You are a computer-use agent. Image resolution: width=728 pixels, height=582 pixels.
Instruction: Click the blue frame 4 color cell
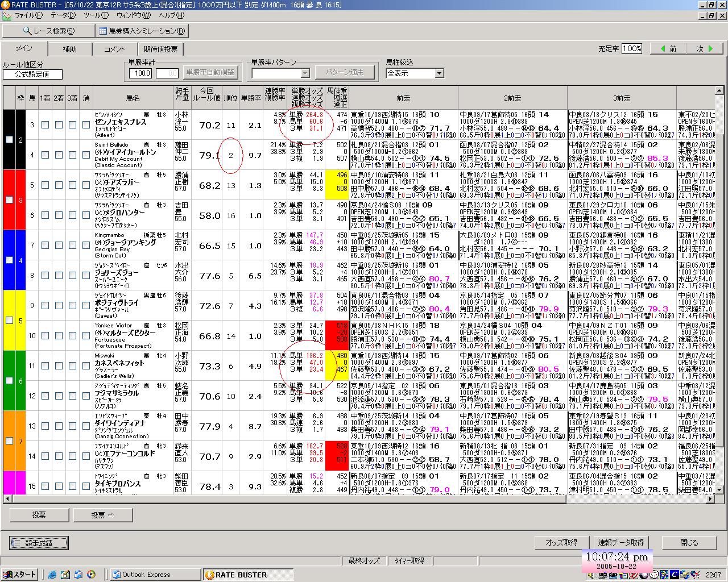coord(21,260)
